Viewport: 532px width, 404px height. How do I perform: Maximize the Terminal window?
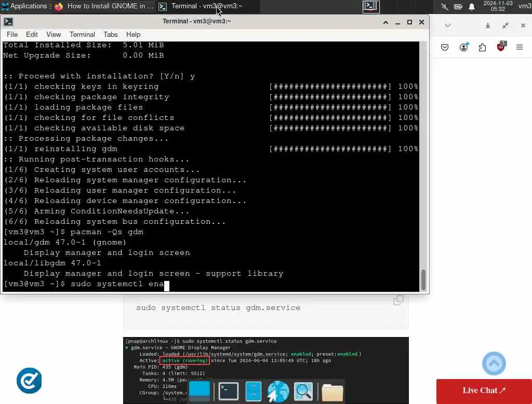(x=409, y=22)
